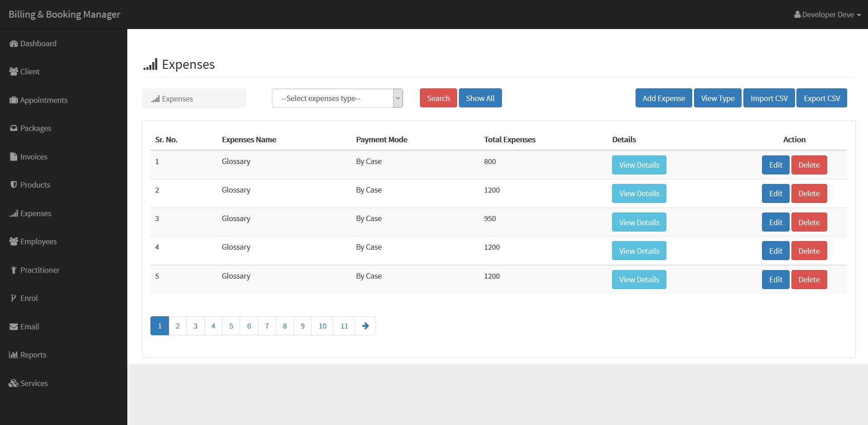
Task: Open the Enrol sidebar item
Action: point(29,298)
